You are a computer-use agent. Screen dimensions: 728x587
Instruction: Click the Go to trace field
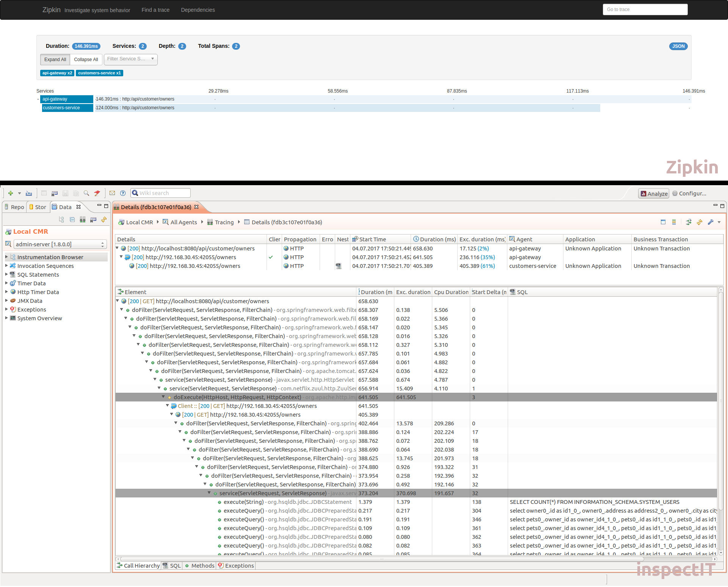coord(645,9)
